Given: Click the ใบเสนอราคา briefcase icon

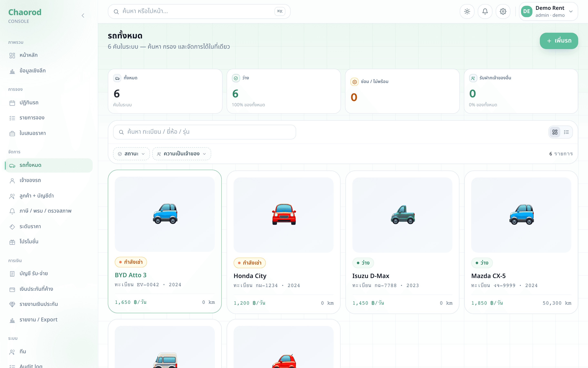Looking at the screenshot, I should (x=12, y=134).
